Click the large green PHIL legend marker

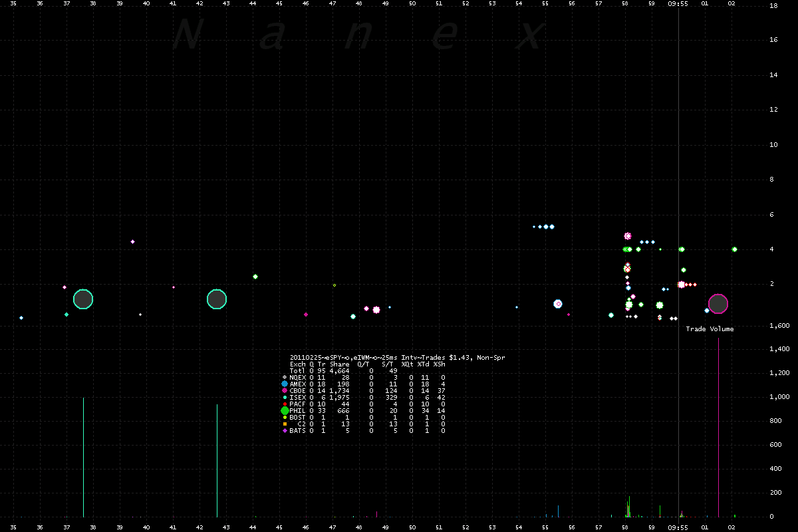click(285, 410)
